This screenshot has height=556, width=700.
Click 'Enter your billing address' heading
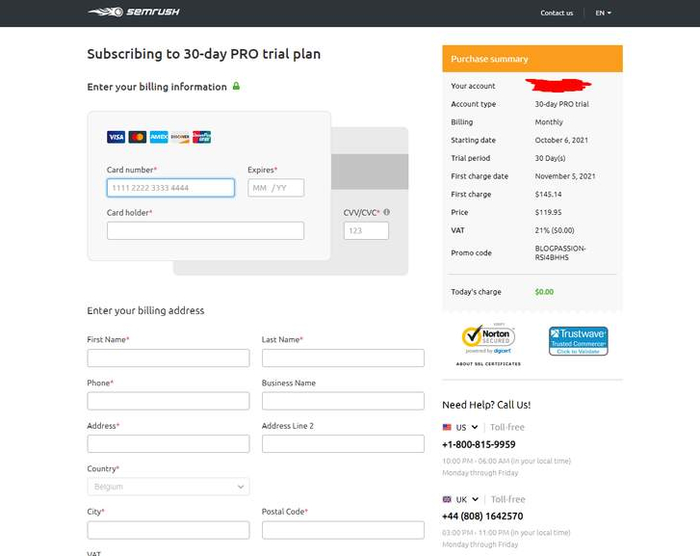(146, 311)
